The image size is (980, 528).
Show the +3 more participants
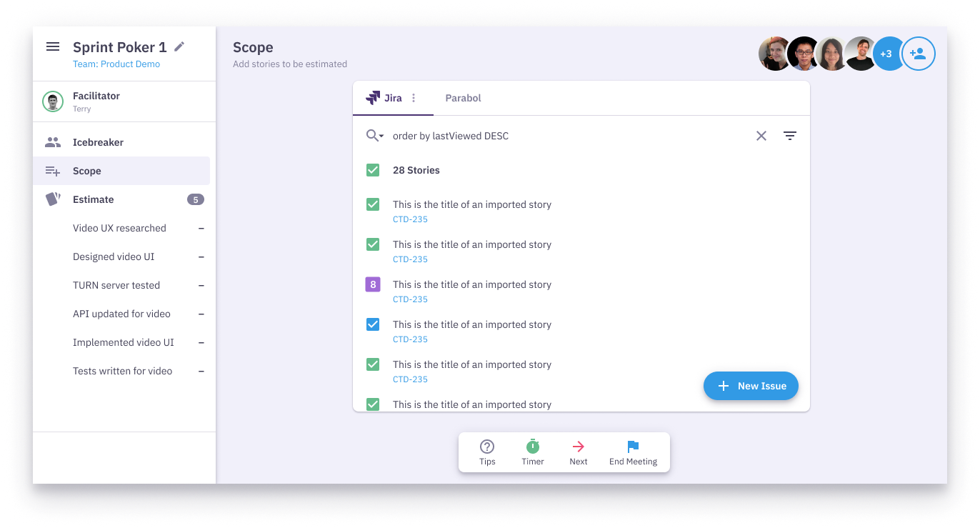[x=887, y=54]
